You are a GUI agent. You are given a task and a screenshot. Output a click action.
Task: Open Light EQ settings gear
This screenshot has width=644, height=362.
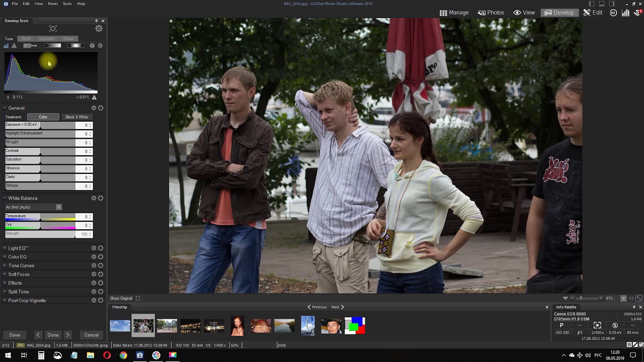tap(94, 248)
